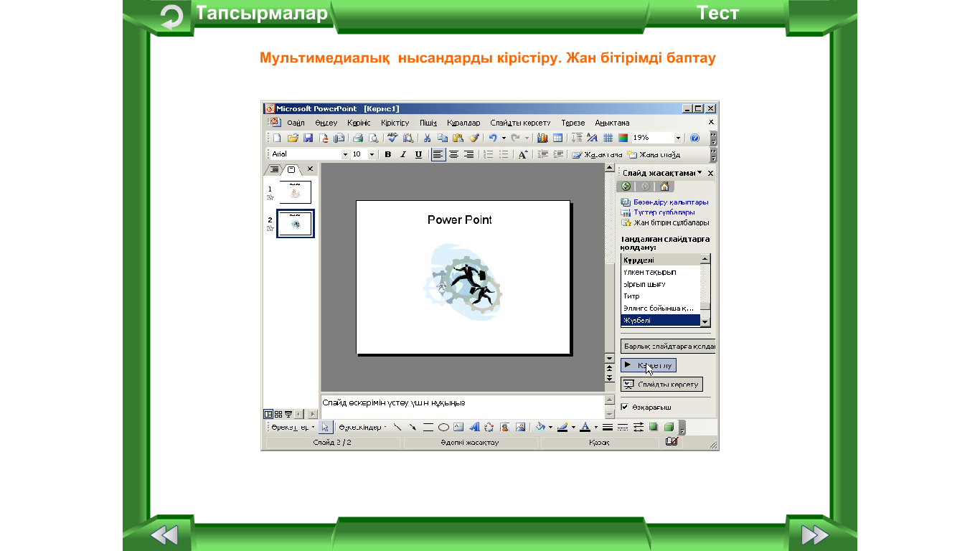Open the Файл menu
980x551 pixels.
point(296,123)
